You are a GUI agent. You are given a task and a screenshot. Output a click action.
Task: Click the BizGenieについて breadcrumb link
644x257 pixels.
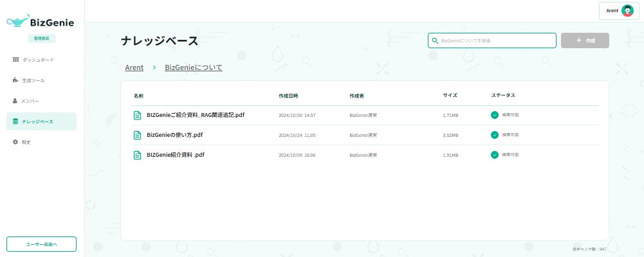click(194, 67)
